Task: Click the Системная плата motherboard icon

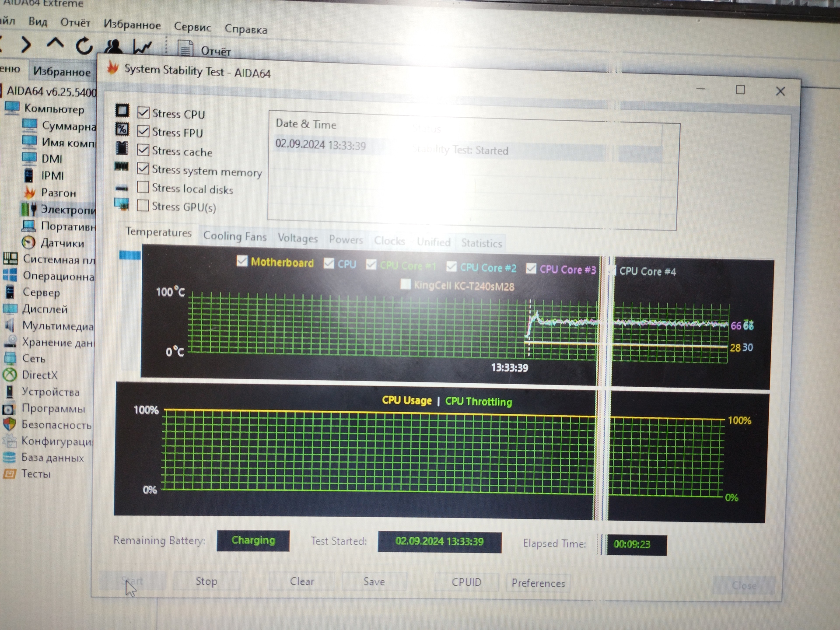Action: pos(10,259)
